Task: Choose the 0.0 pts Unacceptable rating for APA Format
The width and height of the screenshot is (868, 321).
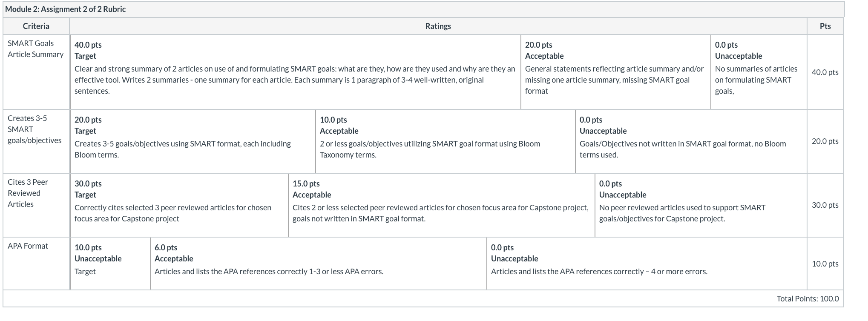Action: pos(647,264)
